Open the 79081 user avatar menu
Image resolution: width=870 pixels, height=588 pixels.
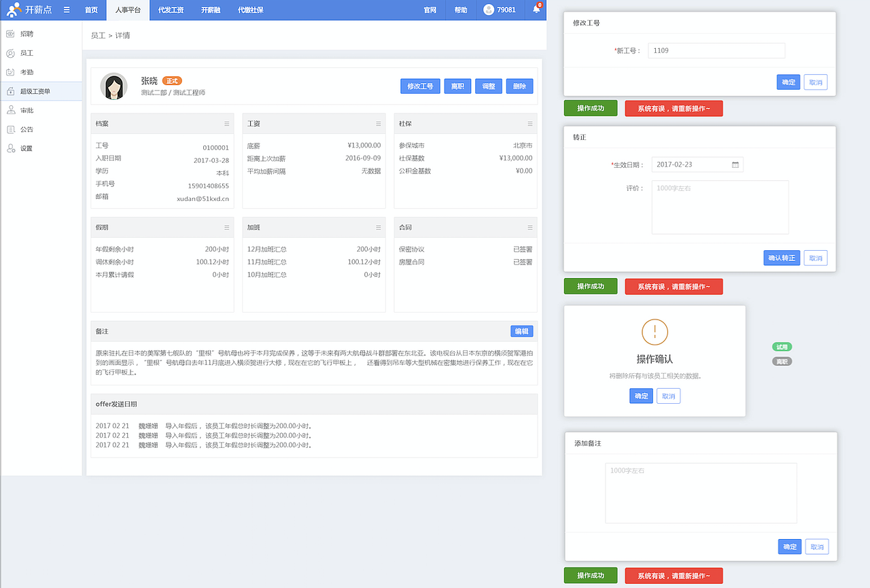coord(500,10)
